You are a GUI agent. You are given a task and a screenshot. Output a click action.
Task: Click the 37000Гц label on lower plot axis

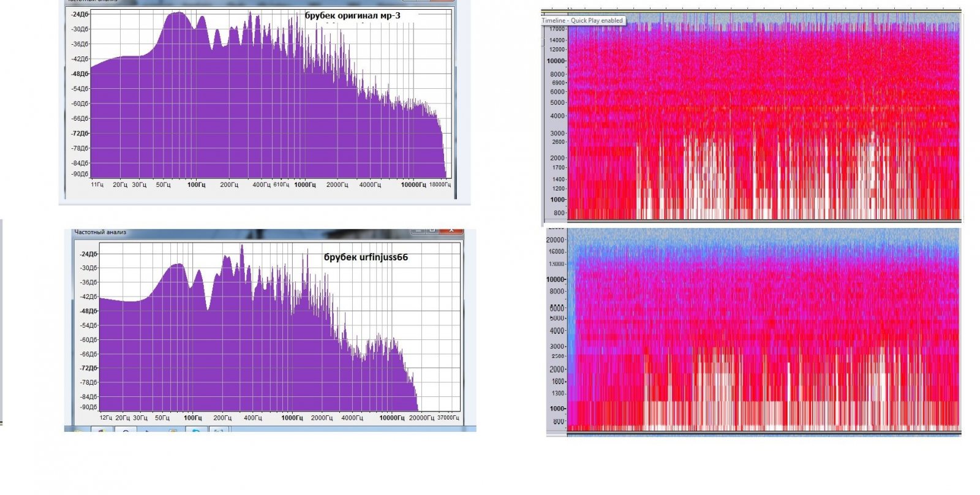point(448,418)
